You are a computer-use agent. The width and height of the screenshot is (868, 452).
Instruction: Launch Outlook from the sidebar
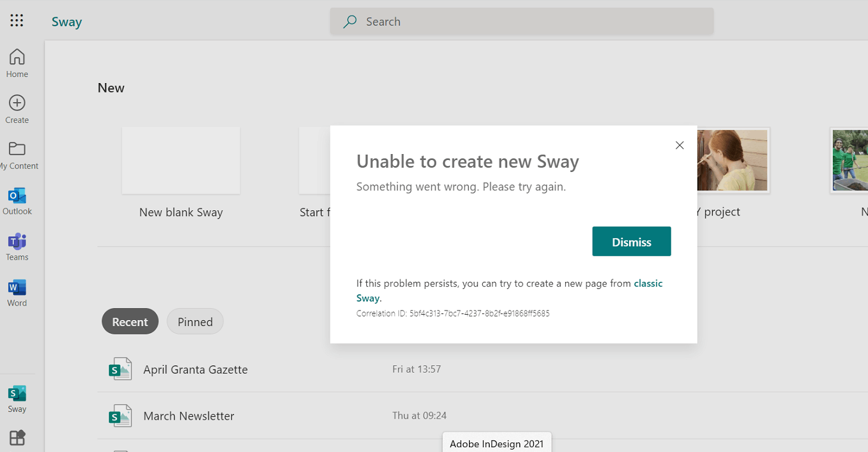(17, 201)
